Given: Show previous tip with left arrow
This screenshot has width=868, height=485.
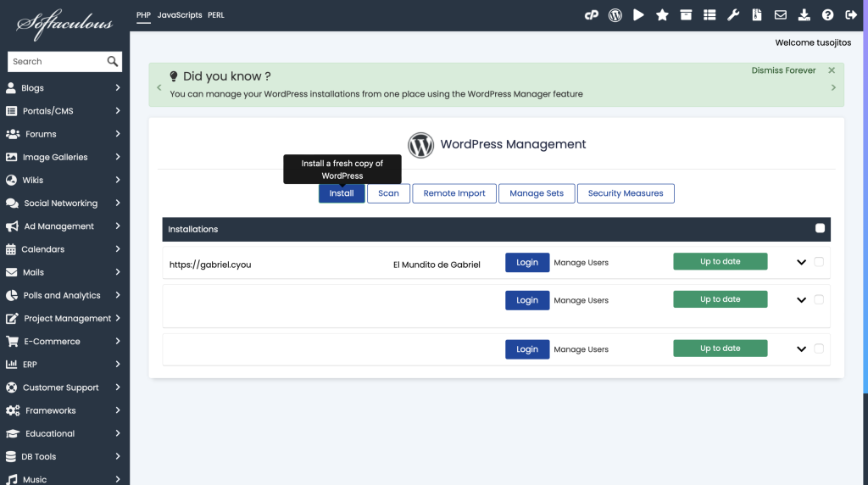Looking at the screenshot, I should (x=159, y=87).
